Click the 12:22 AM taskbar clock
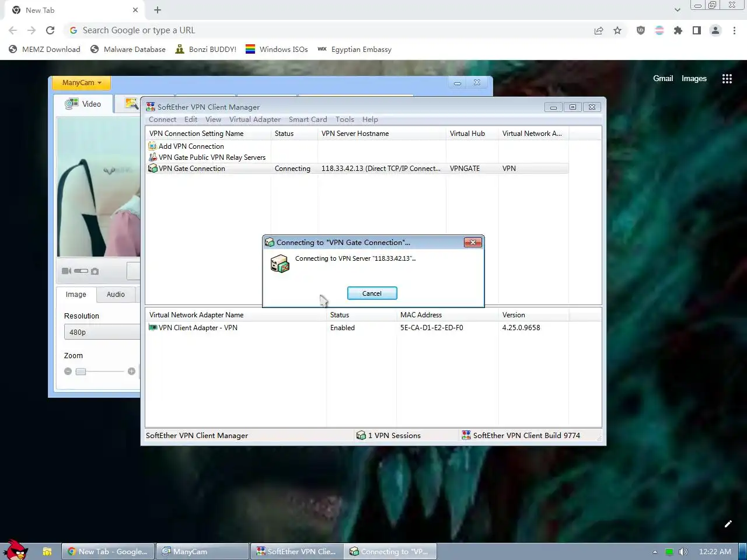Screen dimensions: 747x560 (x=715, y=552)
